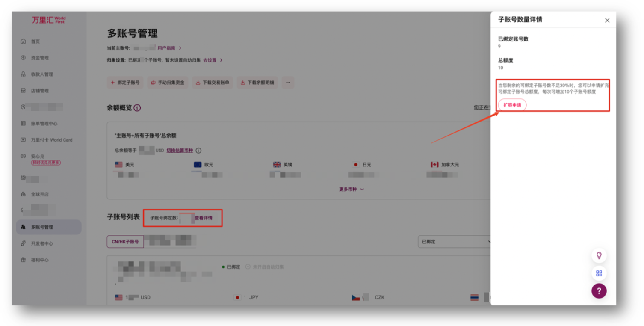The image size is (644, 326).
Task: Expand 更多币种 currency list
Action: coord(351,189)
